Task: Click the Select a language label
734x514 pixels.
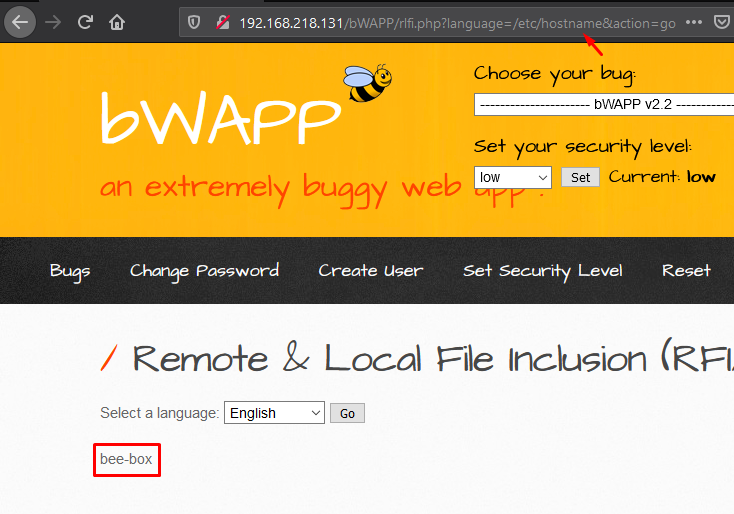Action: click(x=160, y=413)
